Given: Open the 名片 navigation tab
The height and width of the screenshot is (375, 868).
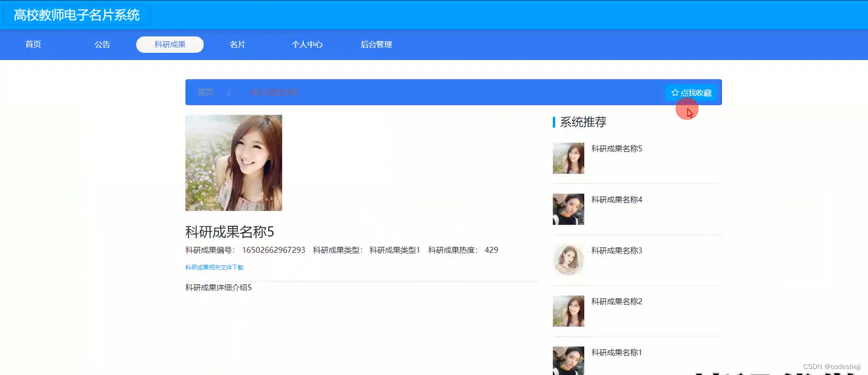Looking at the screenshot, I should click(x=238, y=44).
